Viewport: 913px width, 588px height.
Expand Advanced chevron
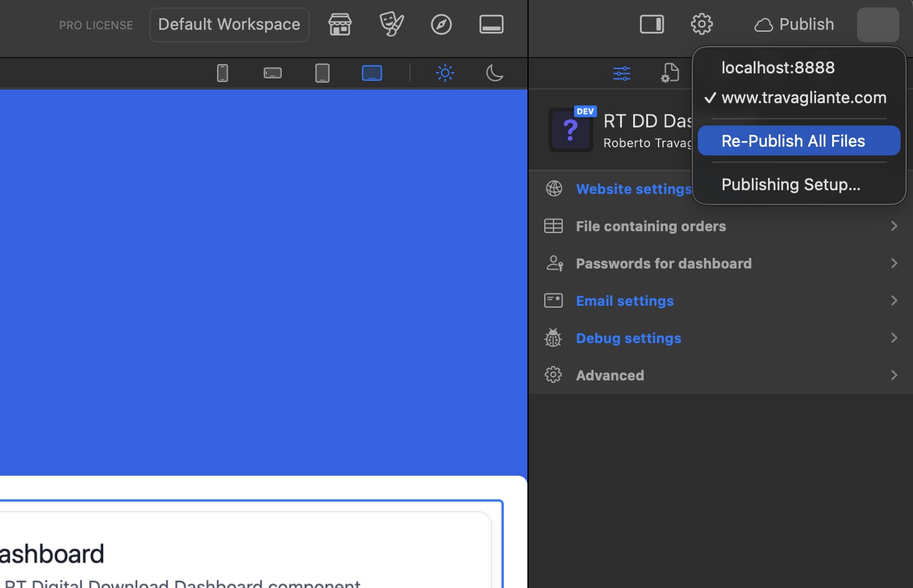tap(894, 375)
